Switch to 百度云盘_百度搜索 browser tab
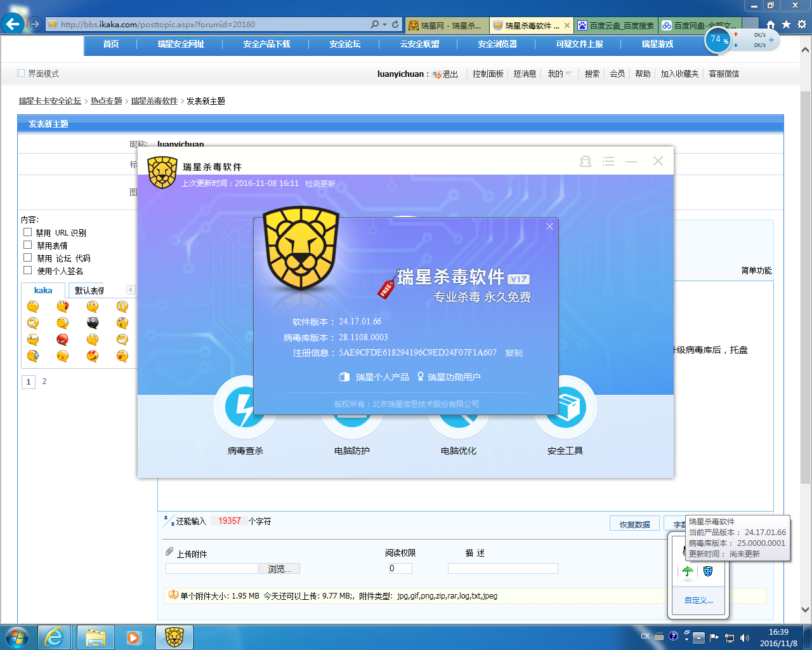812x650 pixels. pos(616,25)
